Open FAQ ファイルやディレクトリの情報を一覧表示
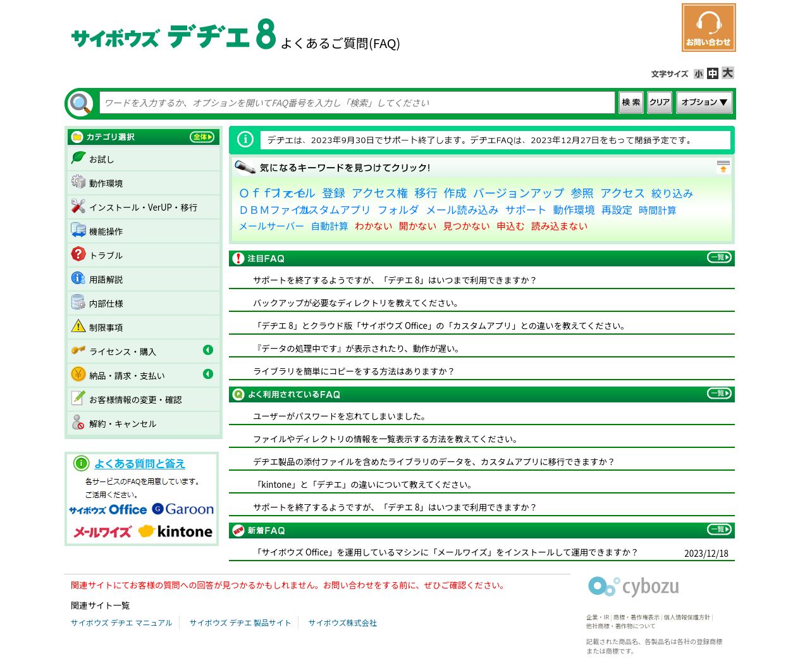The width and height of the screenshot is (812, 658). (x=386, y=439)
